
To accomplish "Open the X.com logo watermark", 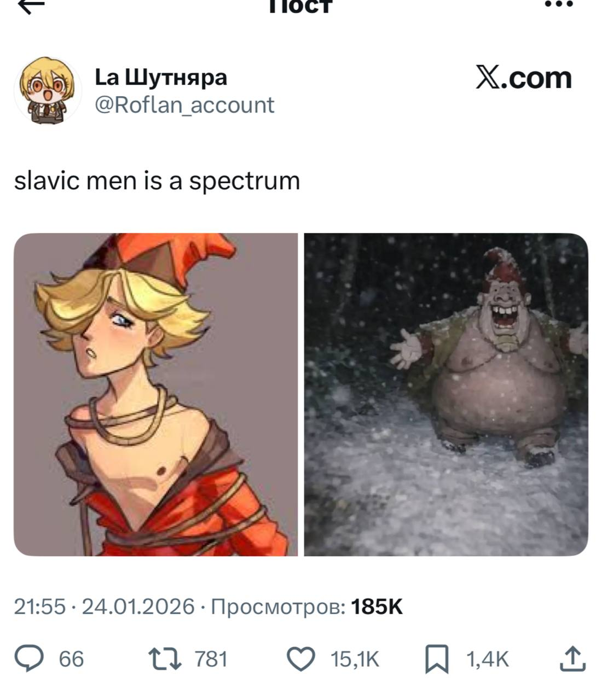I will tap(524, 78).
